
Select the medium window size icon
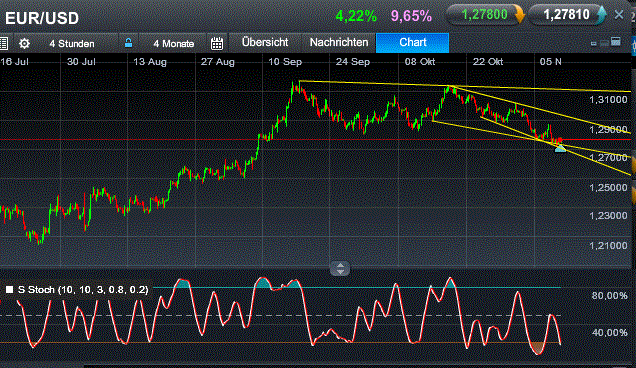point(604,43)
